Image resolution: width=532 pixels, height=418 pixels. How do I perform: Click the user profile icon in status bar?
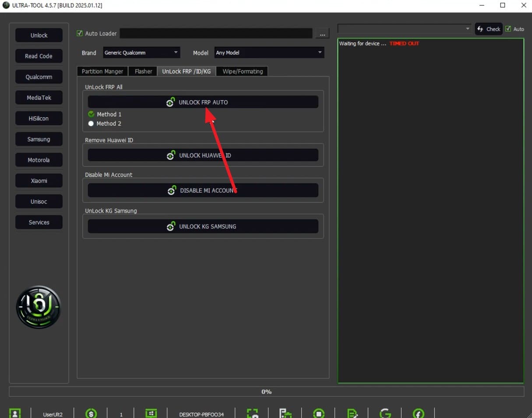coord(15,413)
